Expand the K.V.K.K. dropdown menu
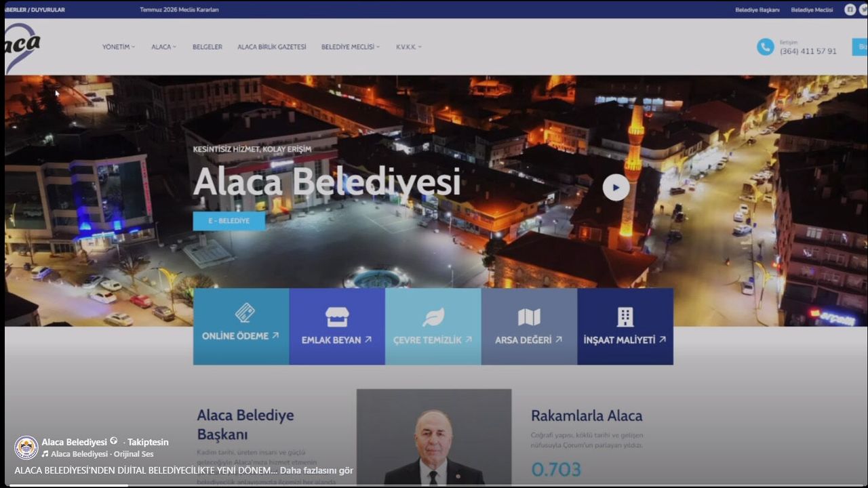Viewport: 868px width, 488px height. (x=409, y=47)
